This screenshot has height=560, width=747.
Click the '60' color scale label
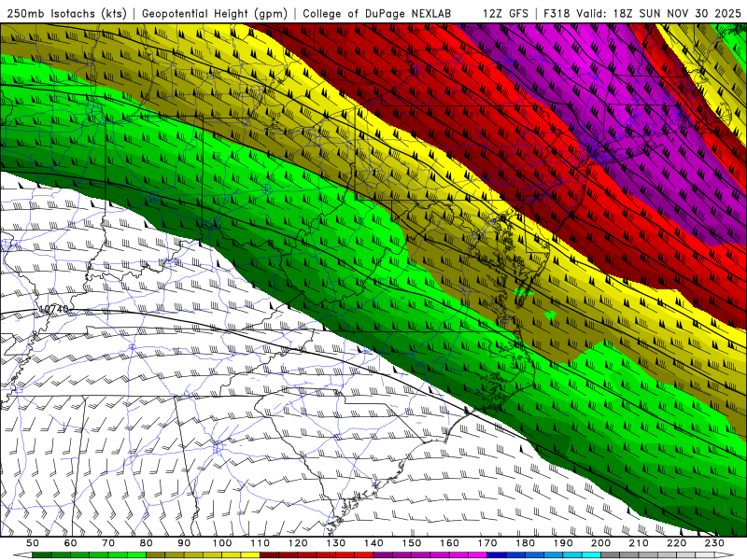click(70, 543)
